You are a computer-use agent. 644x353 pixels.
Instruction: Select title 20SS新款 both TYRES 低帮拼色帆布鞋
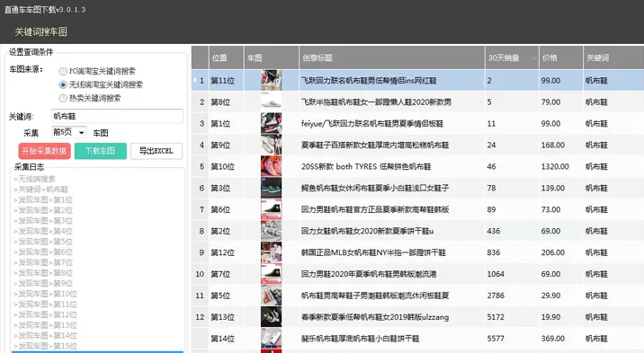tap(366, 167)
